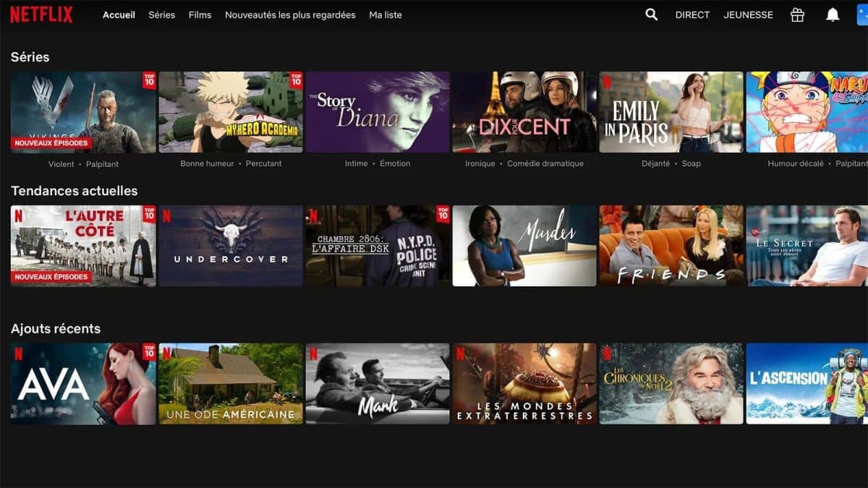The height and width of the screenshot is (488, 868).
Task: Open the AVA movie card
Action: [83, 384]
